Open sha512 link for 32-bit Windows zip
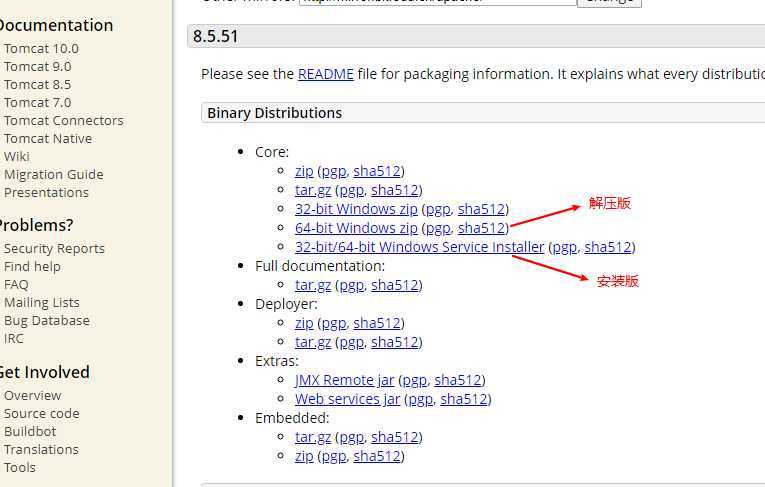The height and width of the screenshot is (487, 765). coord(481,209)
